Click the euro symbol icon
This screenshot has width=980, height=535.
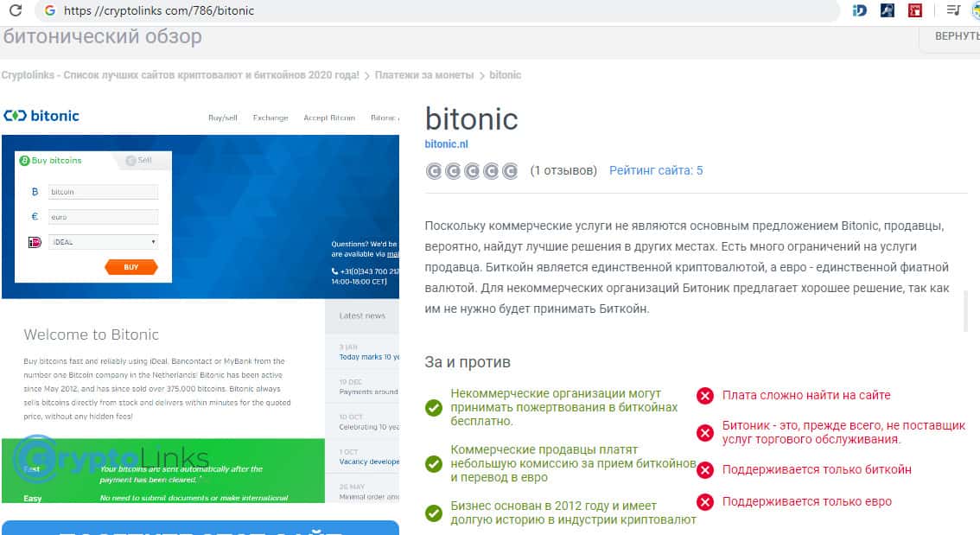(35, 217)
